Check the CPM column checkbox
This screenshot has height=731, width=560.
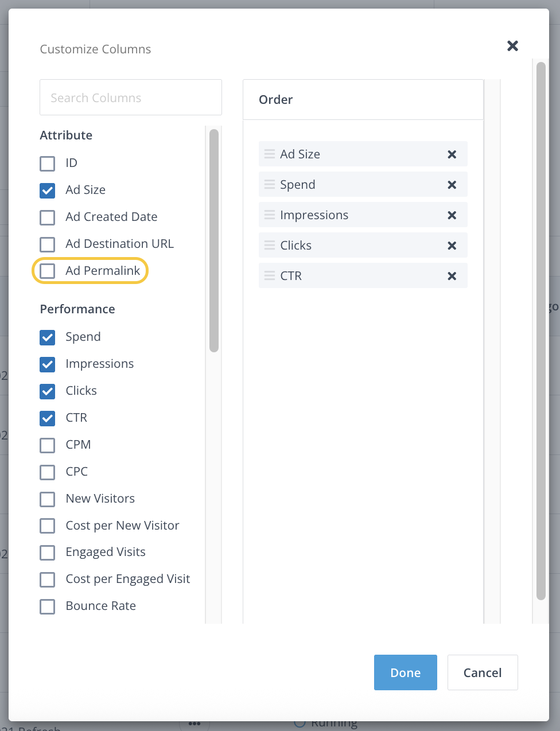click(x=48, y=445)
